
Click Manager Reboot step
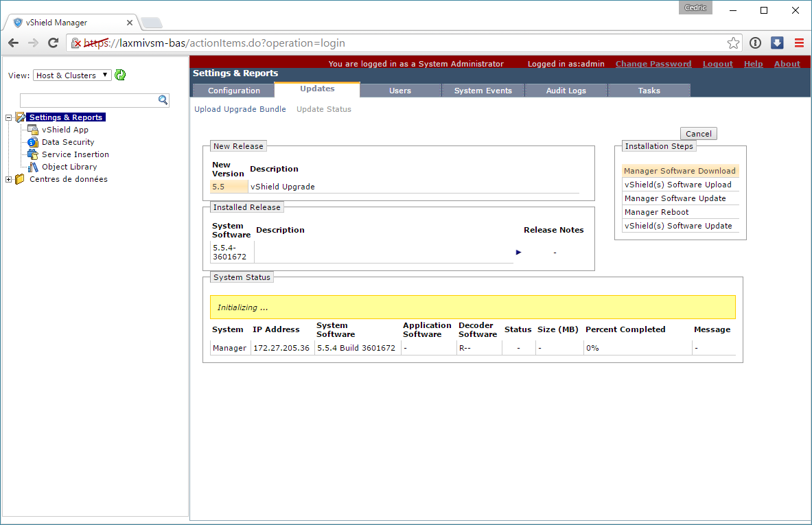pos(680,212)
